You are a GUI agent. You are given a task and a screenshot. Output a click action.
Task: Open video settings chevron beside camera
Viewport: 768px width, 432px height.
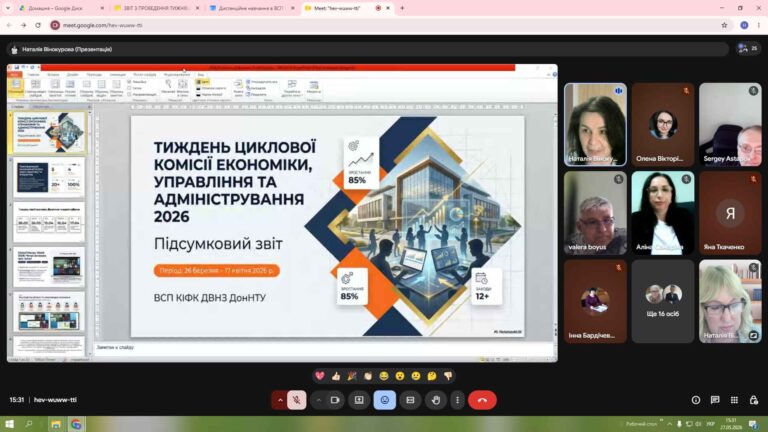click(318, 400)
